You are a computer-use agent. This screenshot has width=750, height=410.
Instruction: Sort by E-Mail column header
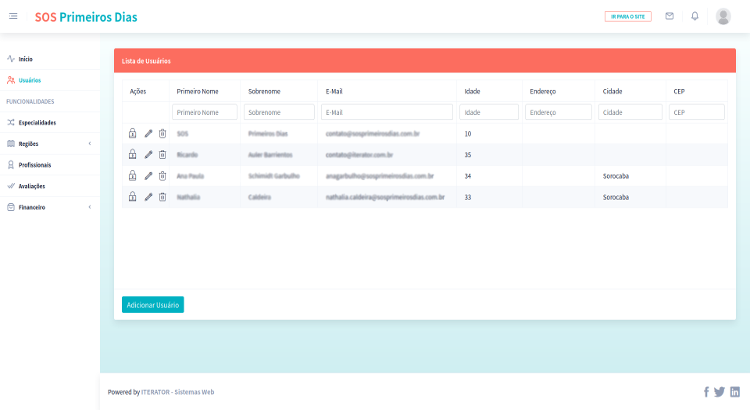click(x=334, y=91)
